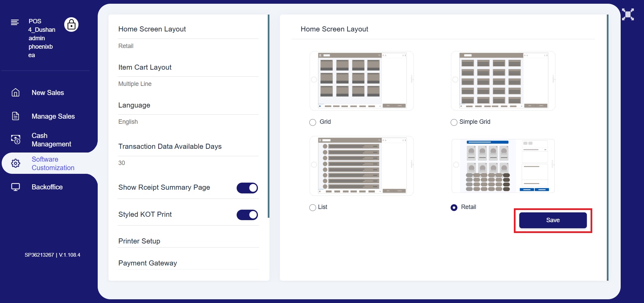Click the Backoffice monitor icon
Viewport: 644px width, 303px height.
(x=16, y=187)
